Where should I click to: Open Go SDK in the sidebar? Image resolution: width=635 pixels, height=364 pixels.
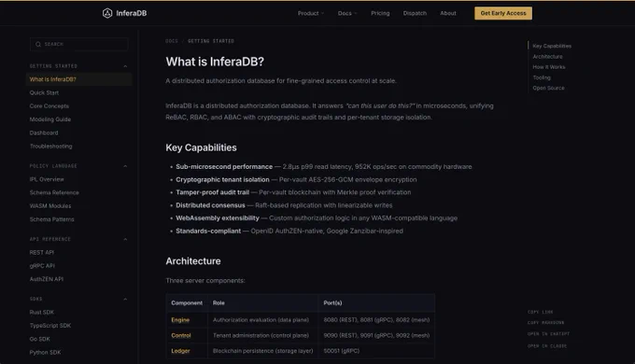tap(39, 340)
